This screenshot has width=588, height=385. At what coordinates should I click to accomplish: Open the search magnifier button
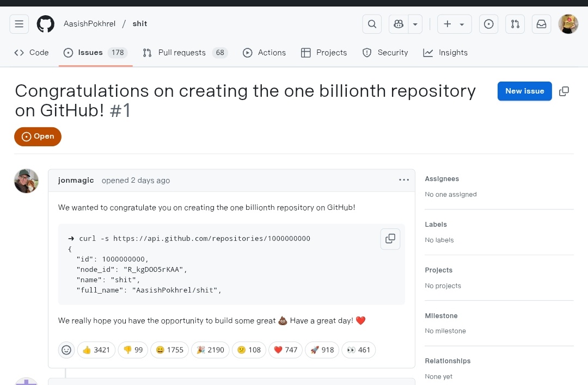(372, 24)
